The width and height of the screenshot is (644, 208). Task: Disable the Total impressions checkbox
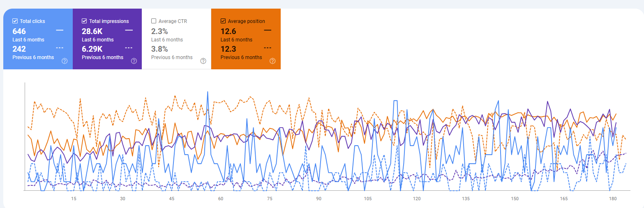tap(85, 21)
